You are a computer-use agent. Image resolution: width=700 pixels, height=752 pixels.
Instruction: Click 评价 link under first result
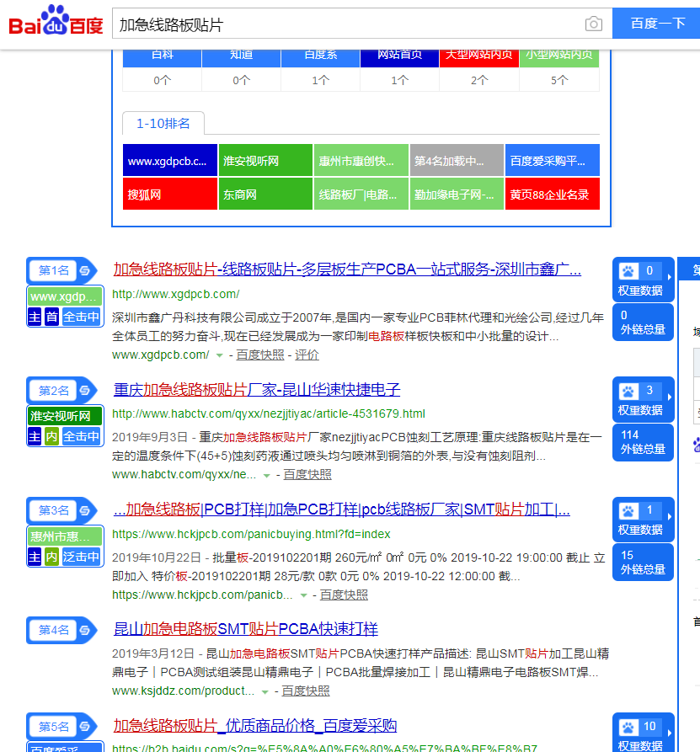(x=307, y=355)
